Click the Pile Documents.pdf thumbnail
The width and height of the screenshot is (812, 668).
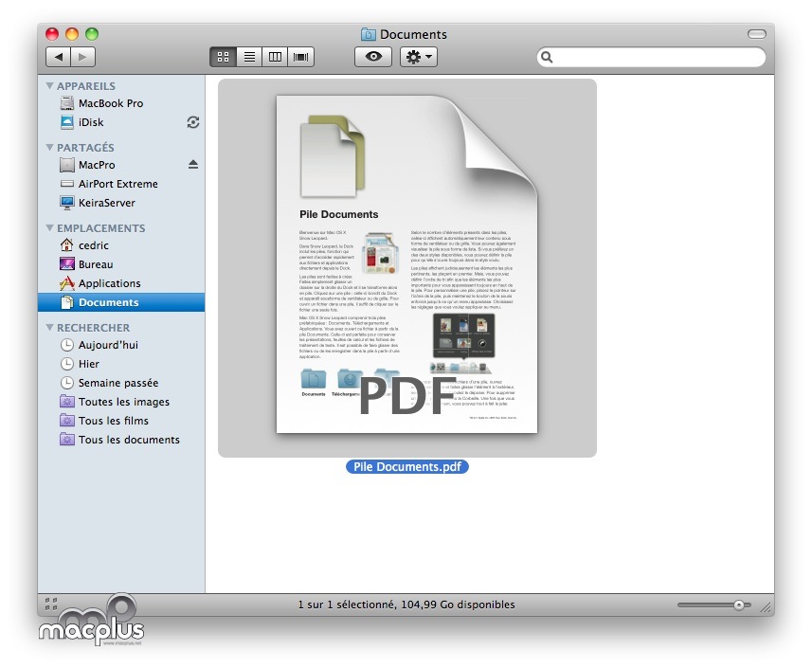point(406,267)
